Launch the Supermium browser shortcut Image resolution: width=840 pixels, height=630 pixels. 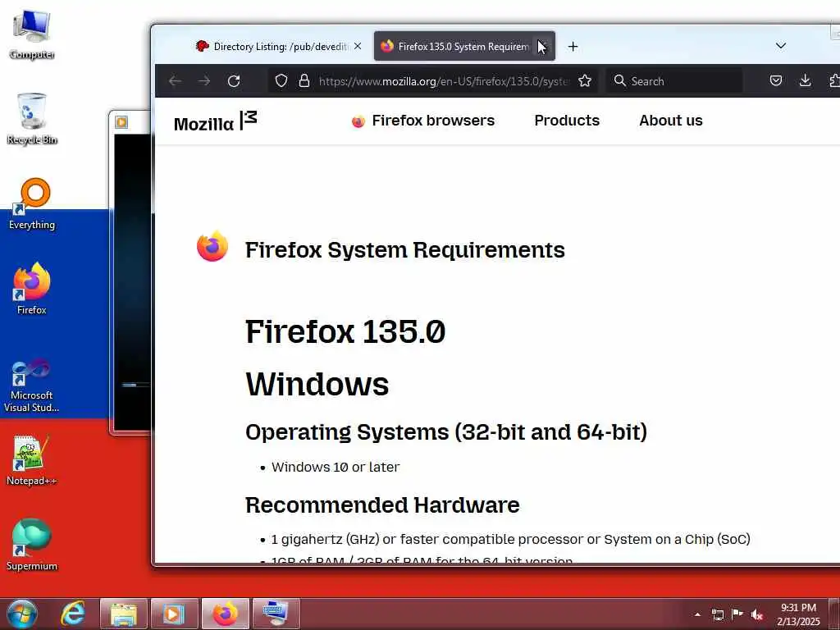pyautogui.click(x=32, y=545)
